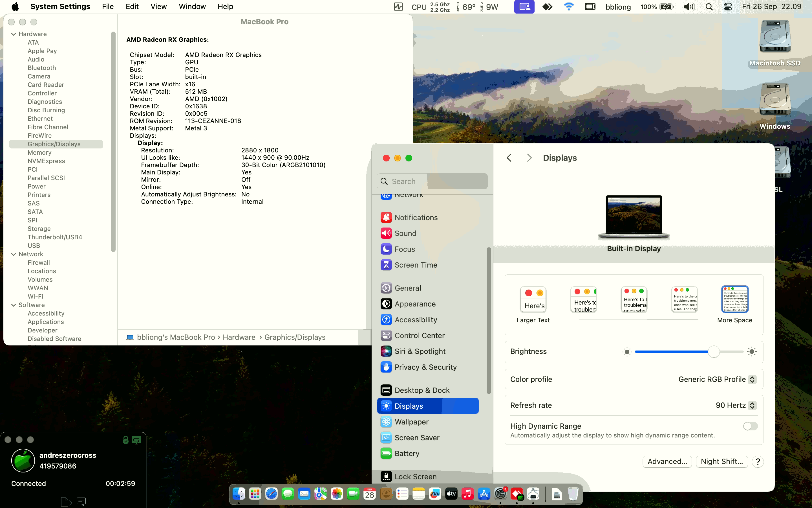Click the AnyDesk chat icon

pyautogui.click(x=81, y=502)
